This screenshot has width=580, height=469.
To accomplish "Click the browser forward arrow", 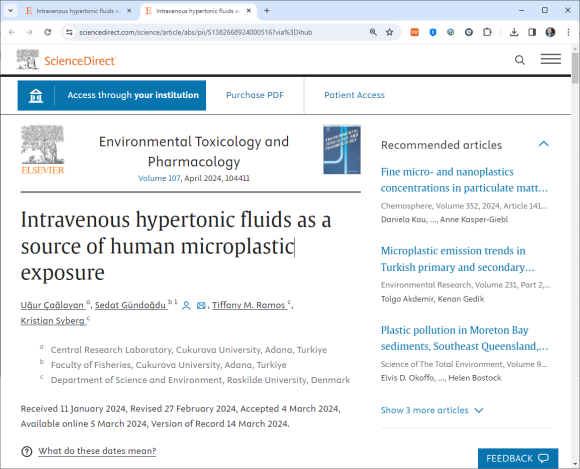I will pos(30,33).
